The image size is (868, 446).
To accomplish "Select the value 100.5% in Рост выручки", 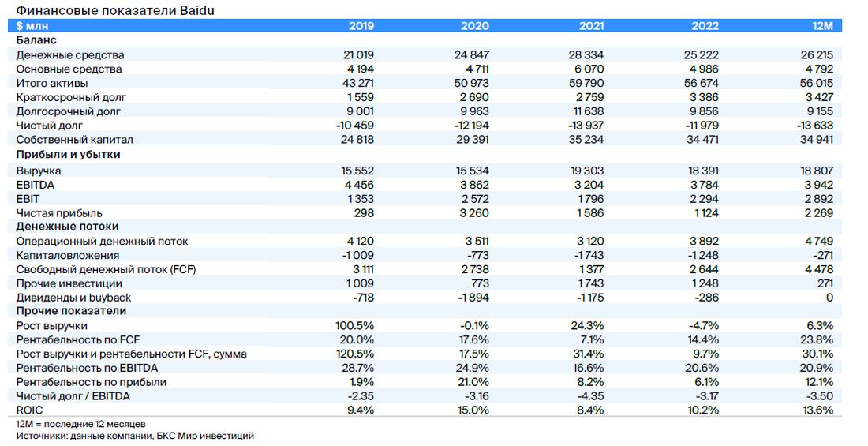I will pos(355,326).
